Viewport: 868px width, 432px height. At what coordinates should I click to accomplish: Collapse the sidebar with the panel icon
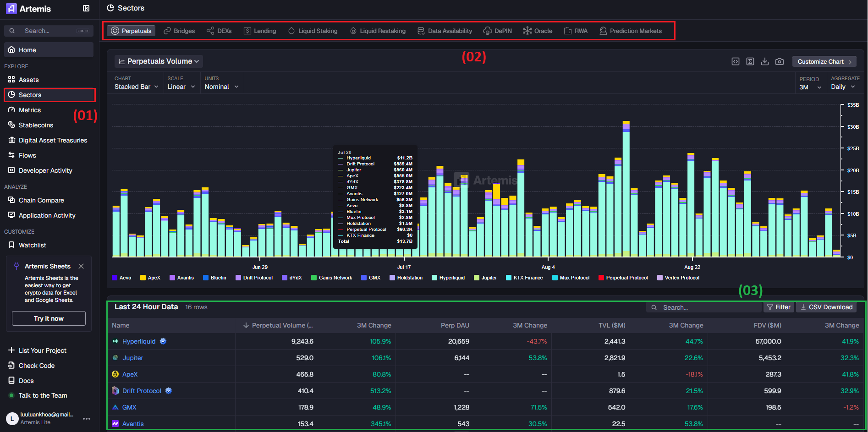(86, 8)
